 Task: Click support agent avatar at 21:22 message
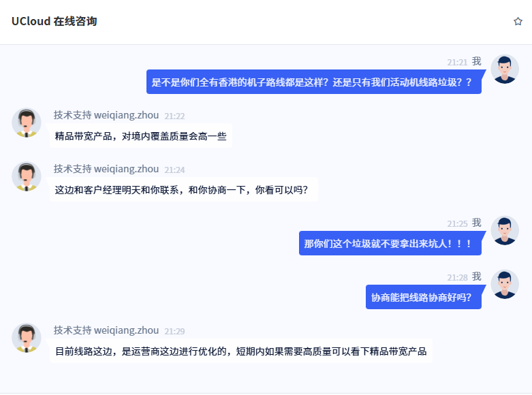tap(27, 123)
